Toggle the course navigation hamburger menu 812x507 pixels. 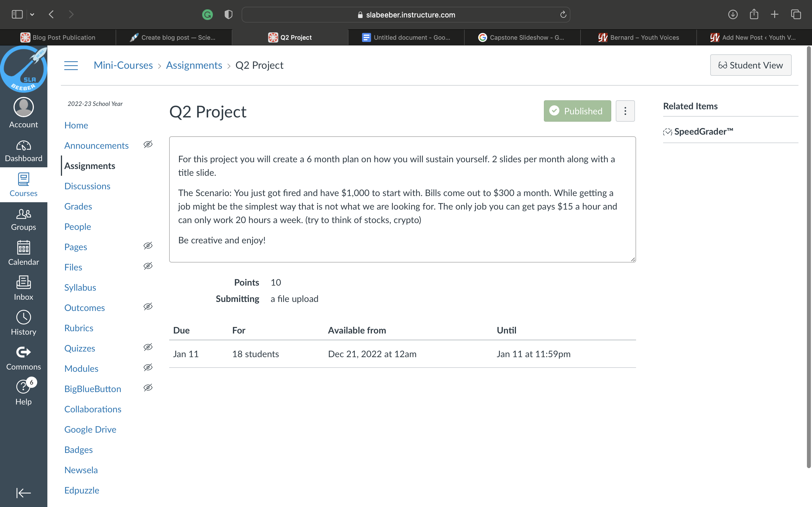71,65
